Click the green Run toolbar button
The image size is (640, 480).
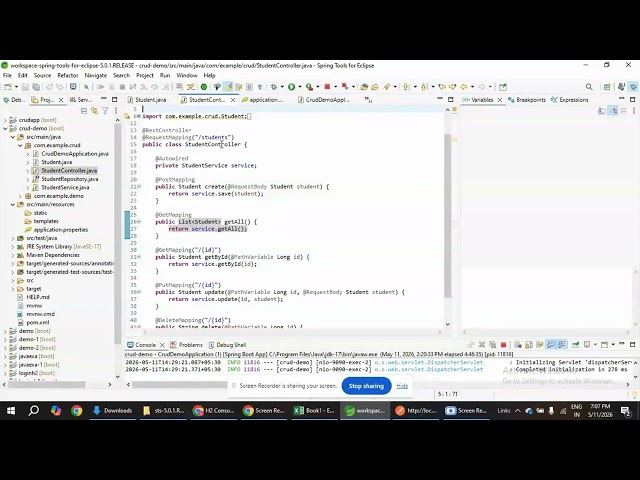(291, 87)
